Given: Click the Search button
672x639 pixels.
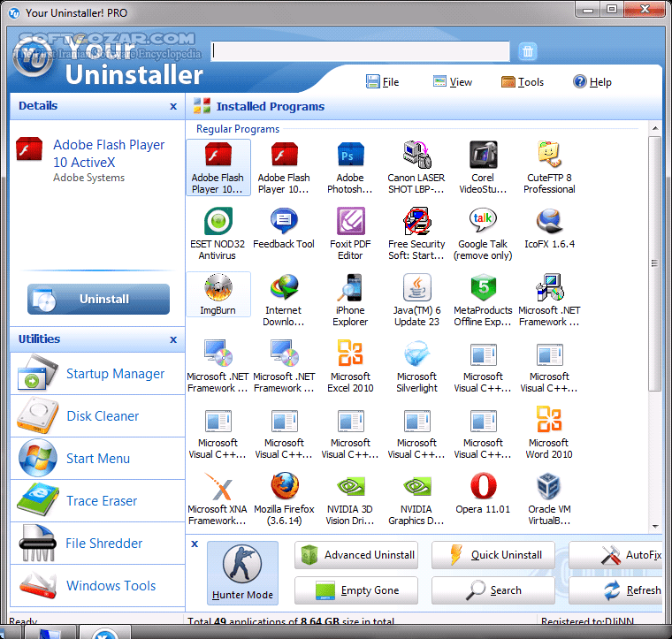Looking at the screenshot, I should (x=493, y=590).
